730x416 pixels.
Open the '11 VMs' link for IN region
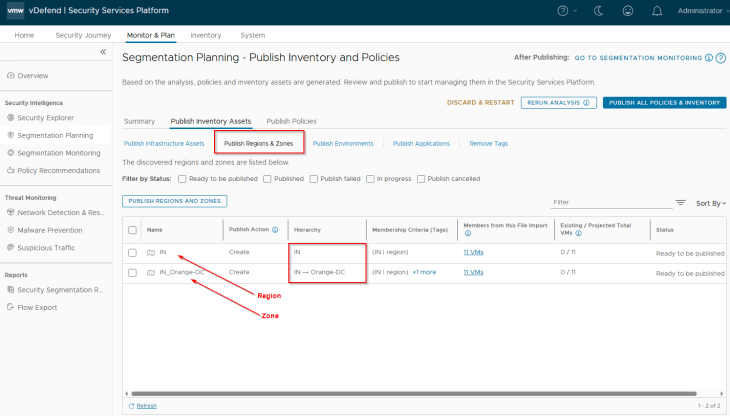(x=473, y=252)
